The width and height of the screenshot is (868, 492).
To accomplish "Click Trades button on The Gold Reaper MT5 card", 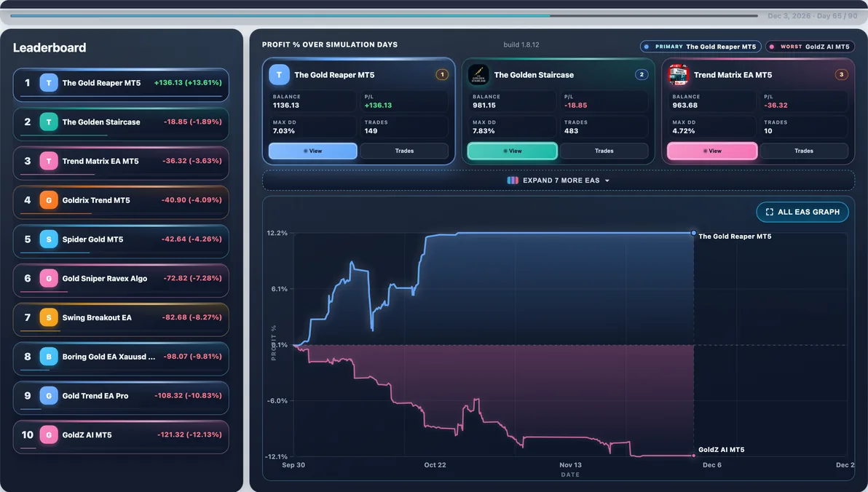I will tap(404, 151).
